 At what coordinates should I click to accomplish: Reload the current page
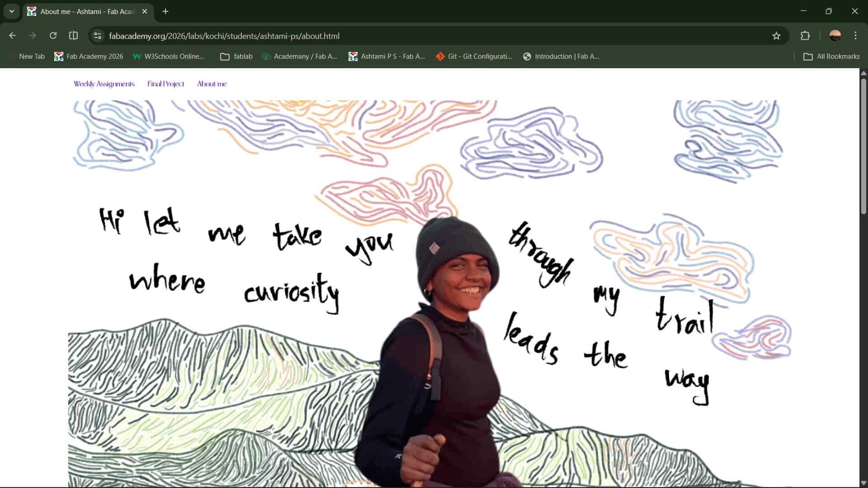pos(53,36)
